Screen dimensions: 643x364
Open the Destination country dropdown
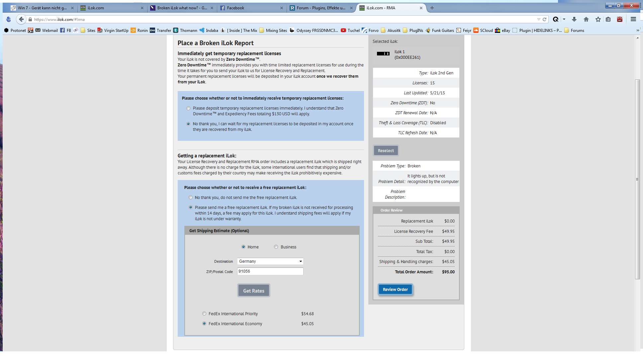pyautogui.click(x=270, y=261)
